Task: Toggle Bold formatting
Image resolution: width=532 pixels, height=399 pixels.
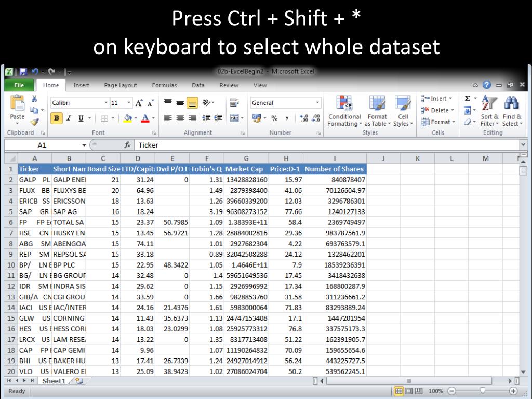Action: (x=57, y=118)
